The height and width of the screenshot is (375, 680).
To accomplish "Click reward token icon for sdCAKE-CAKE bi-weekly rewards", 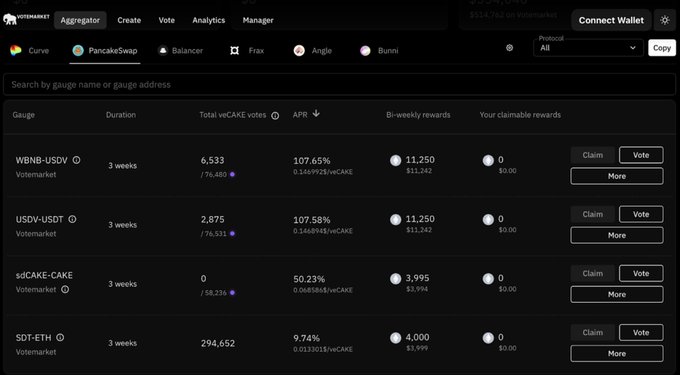I will 396,279.
